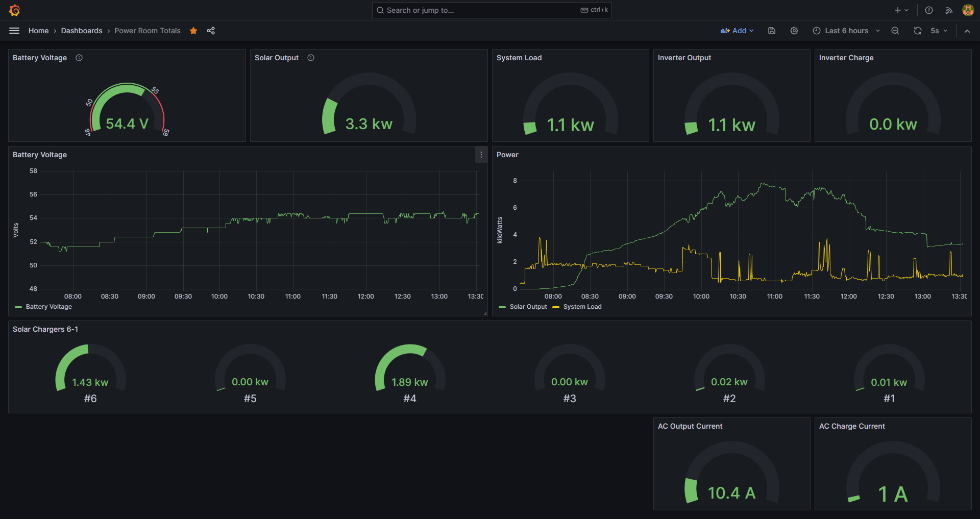Open the news feed icon

click(x=949, y=10)
